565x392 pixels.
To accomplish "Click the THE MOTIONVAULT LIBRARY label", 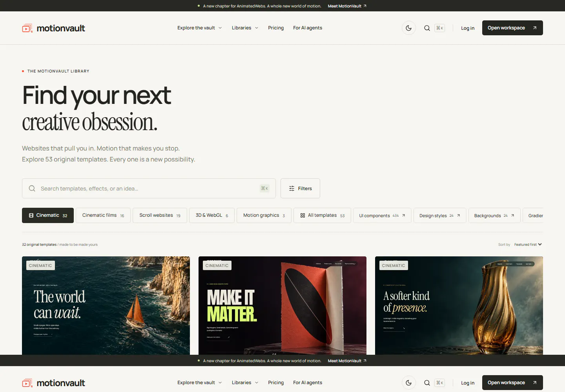I will click(x=58, y=71).
